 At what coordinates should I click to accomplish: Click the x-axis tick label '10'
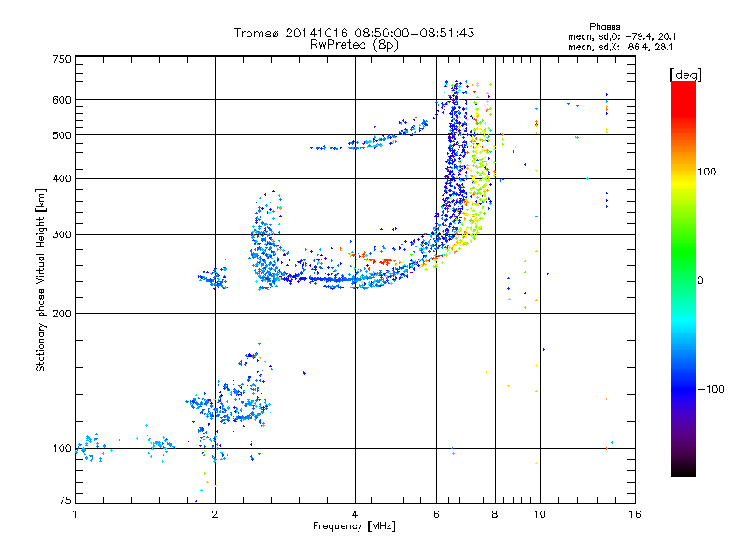pyautogui.click(x=540, y=514)
